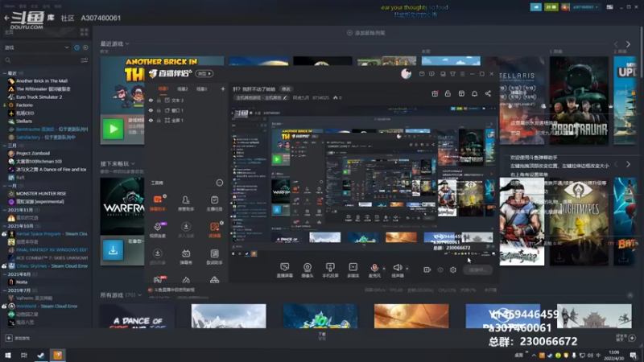644x362 pixels.
Task: Open the stream tool hamburger menu
Action: (x=462, y=74)
